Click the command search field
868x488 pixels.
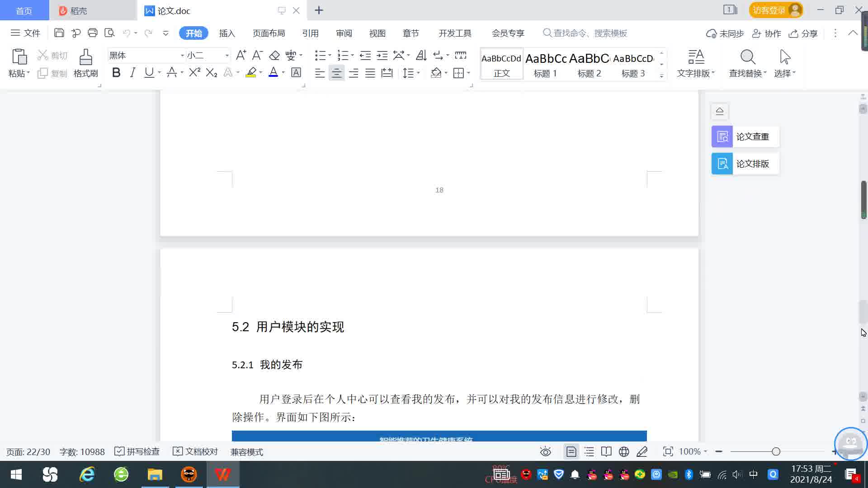coord(585,33)
